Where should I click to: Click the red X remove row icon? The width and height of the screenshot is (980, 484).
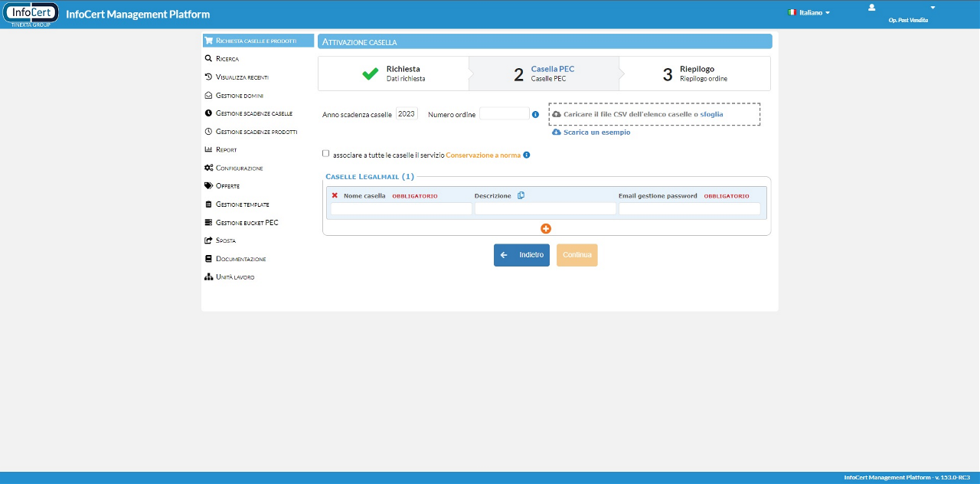pyautogui.click(x=335, y=195)
